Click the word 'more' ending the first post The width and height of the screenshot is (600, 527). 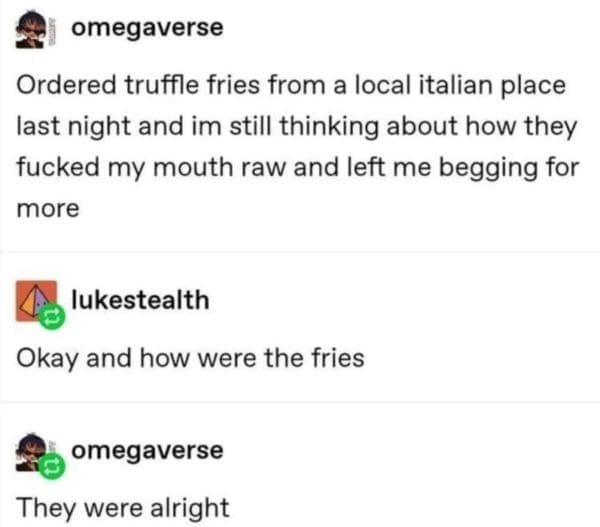pos(48,209)
